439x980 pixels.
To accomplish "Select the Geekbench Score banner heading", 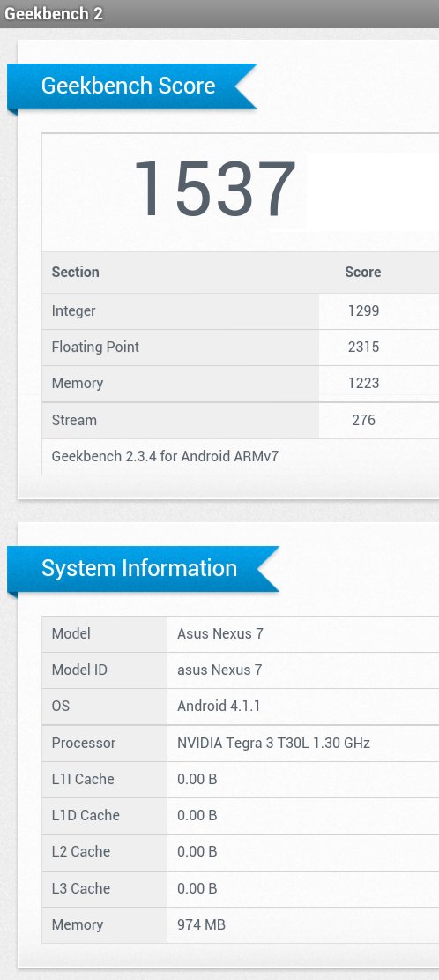I will (x=128, y=86).
